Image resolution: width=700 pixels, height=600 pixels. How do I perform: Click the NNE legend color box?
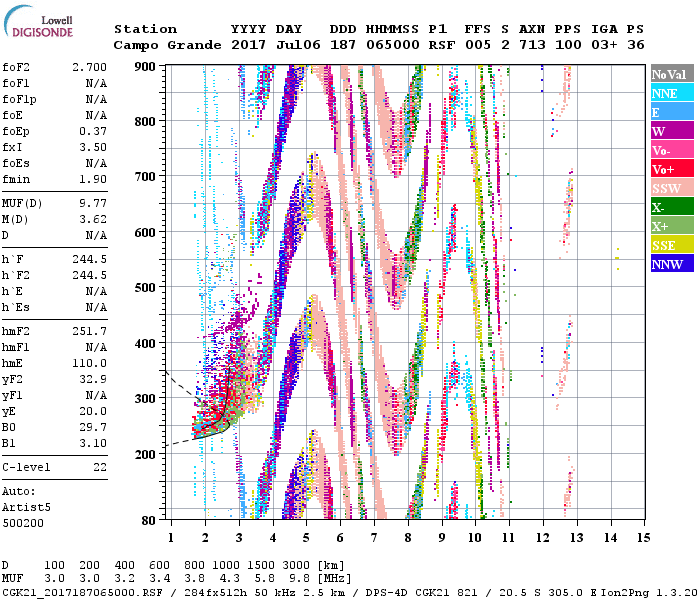coord(671,93)
